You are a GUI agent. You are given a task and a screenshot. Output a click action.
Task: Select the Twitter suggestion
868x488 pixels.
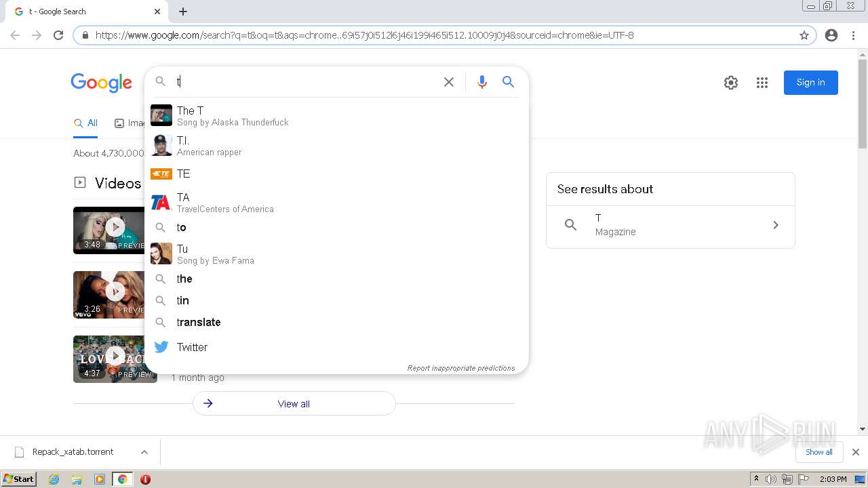click(336, 347)
